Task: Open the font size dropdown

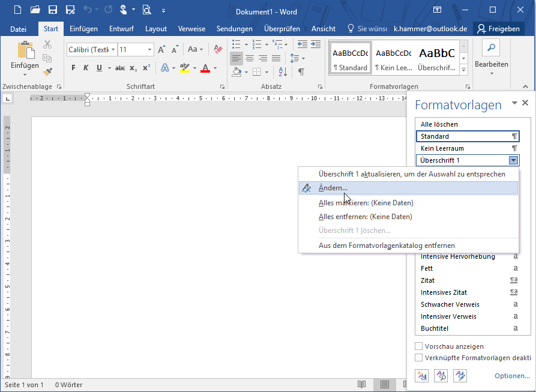Action: click(149, 50)
